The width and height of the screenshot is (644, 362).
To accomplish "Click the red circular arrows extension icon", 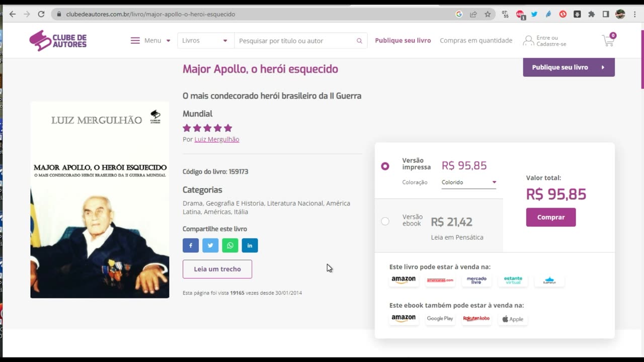I will pyautogui.click(x=563, y=14).
